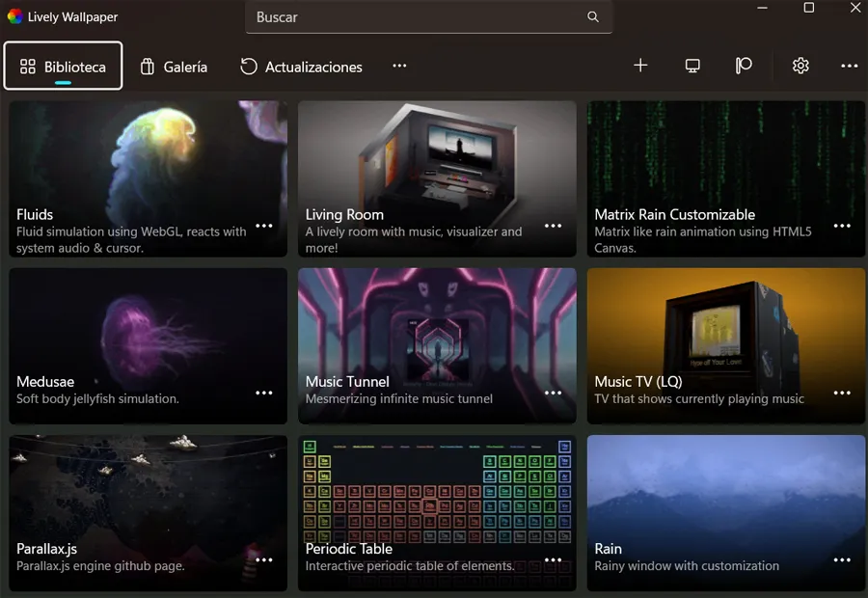Click the search magnifier icon
Image resolution: width=868 pixels, height=598 pixels.
593,17
